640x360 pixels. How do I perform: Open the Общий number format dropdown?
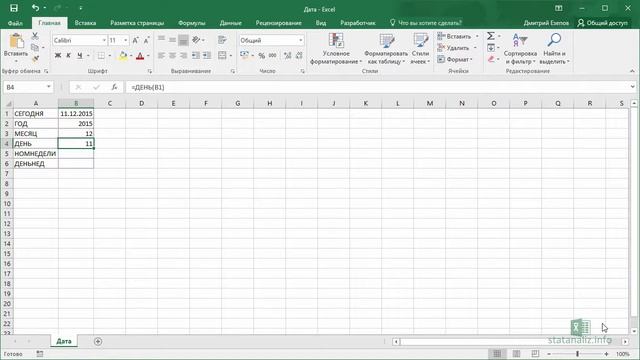(x=301, y=40)
